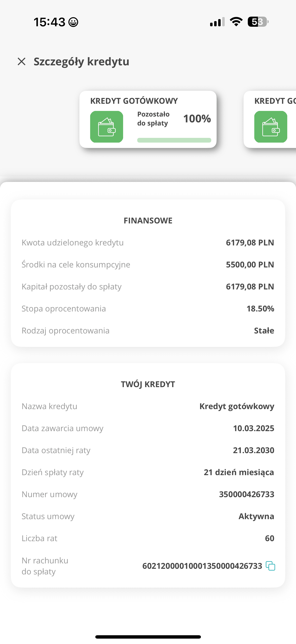The image size is (296, 644).
Task: Switch to the partially visible second loan card
Action: pos(270,119)
